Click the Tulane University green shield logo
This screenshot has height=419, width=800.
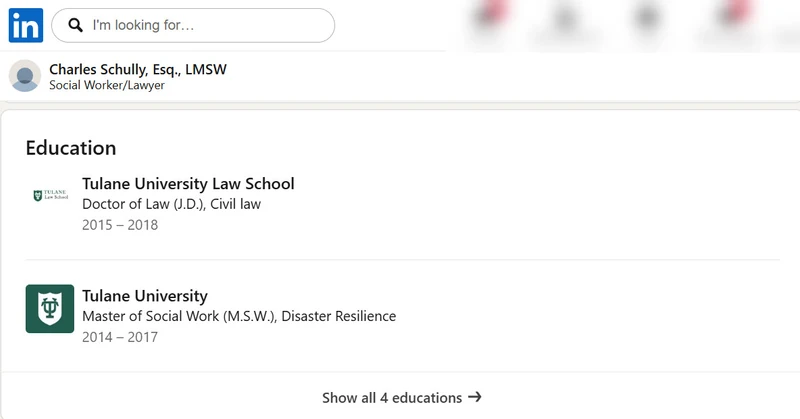[x=50, y=309]
